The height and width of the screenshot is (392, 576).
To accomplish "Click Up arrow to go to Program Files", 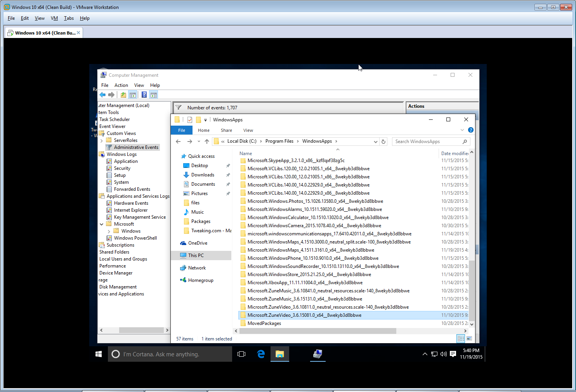I will [x=207, y=142].
